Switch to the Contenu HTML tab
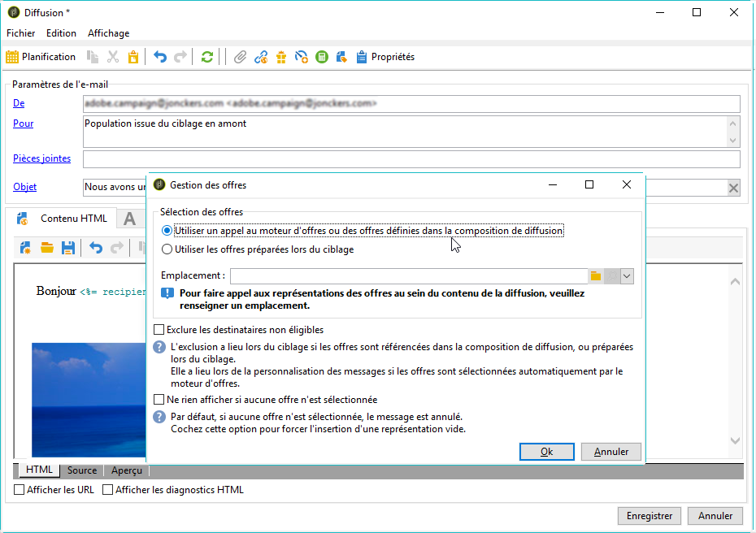756x533 pixels. pyautogui.click(x=63, y=219)
